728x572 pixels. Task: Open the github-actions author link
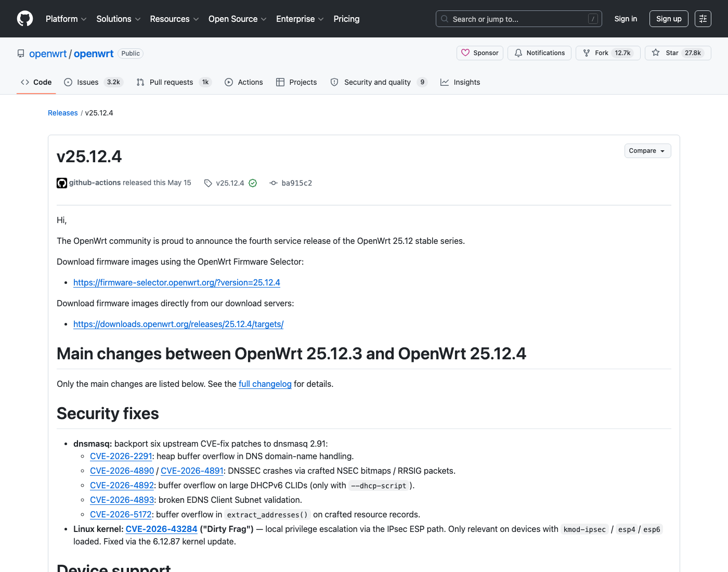point(95,183)
